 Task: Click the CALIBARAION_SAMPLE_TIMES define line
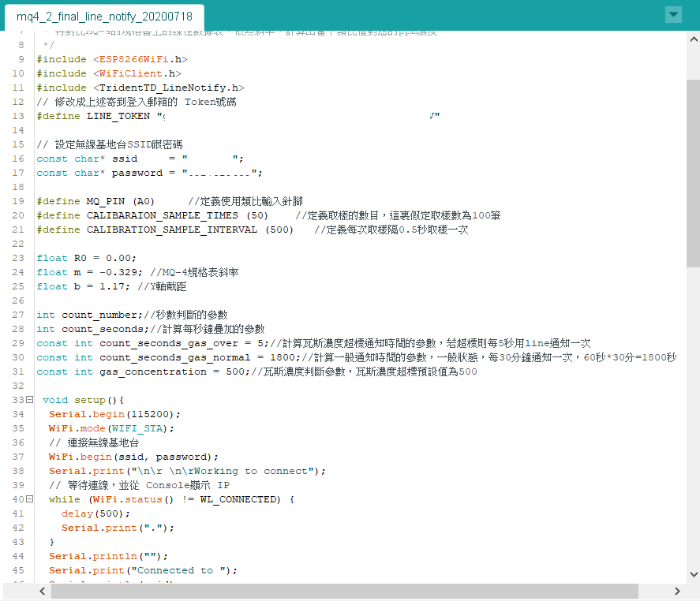coord(268,215)
